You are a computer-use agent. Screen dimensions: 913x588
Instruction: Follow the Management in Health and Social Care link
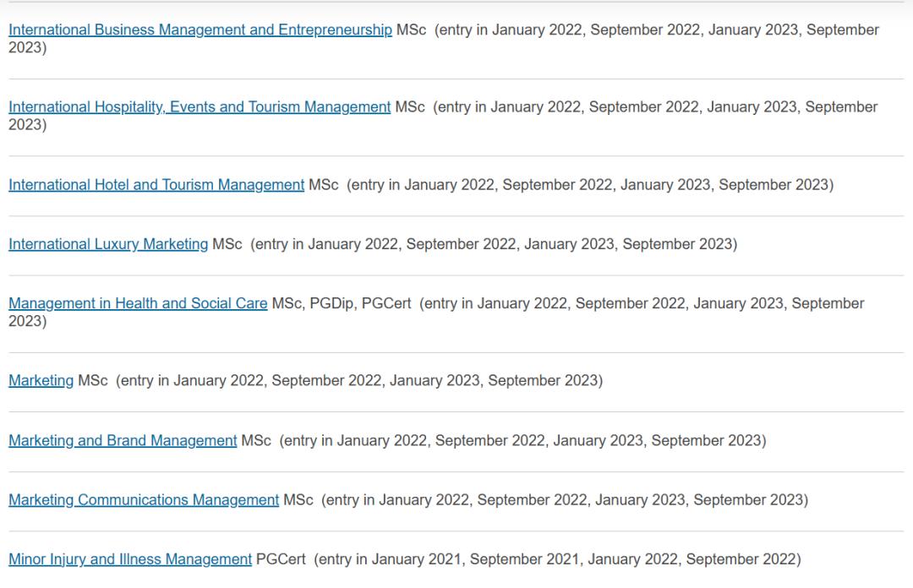pyautogui.click(x=138, y=303)
